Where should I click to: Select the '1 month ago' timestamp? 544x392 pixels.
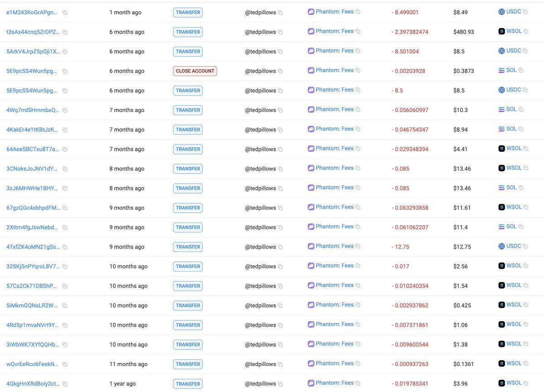[x=126, y=13]
